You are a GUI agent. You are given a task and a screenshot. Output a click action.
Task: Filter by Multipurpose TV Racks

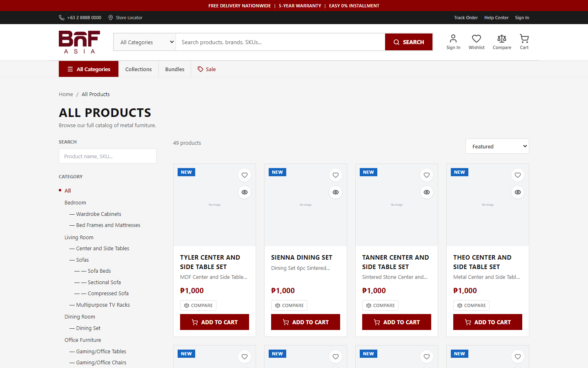click(100, 305)
